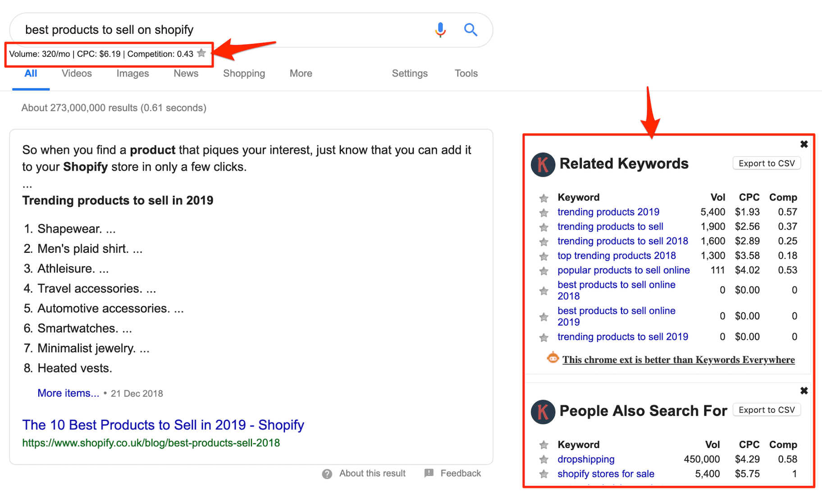This screenshot has width=822, height=504.
Task: Click the About this result help icon
Action: 327,474
